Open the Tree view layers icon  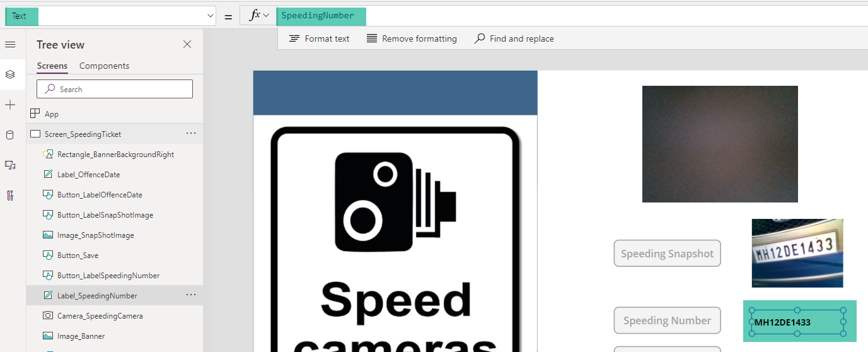9,74
